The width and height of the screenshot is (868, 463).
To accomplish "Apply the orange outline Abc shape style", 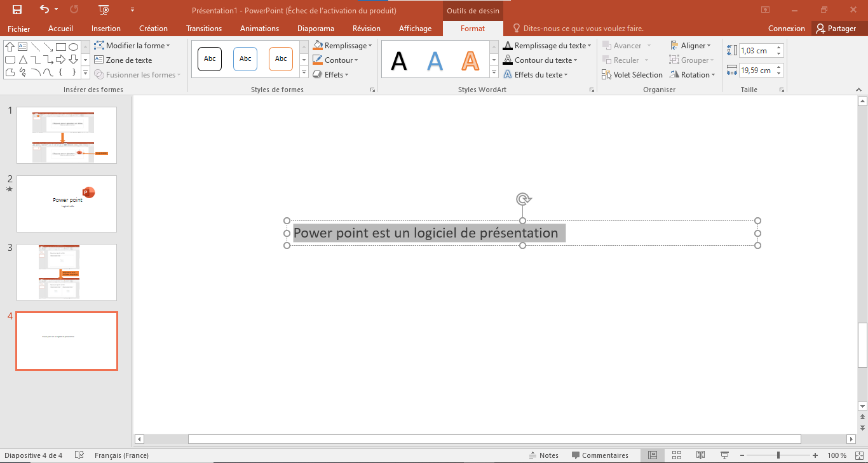I will pyautogui.click(x=281, y=59).
